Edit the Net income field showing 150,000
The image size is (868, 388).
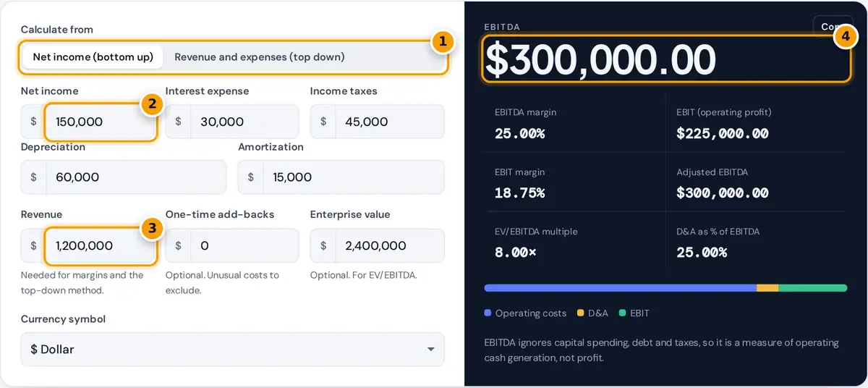point(100,122)
